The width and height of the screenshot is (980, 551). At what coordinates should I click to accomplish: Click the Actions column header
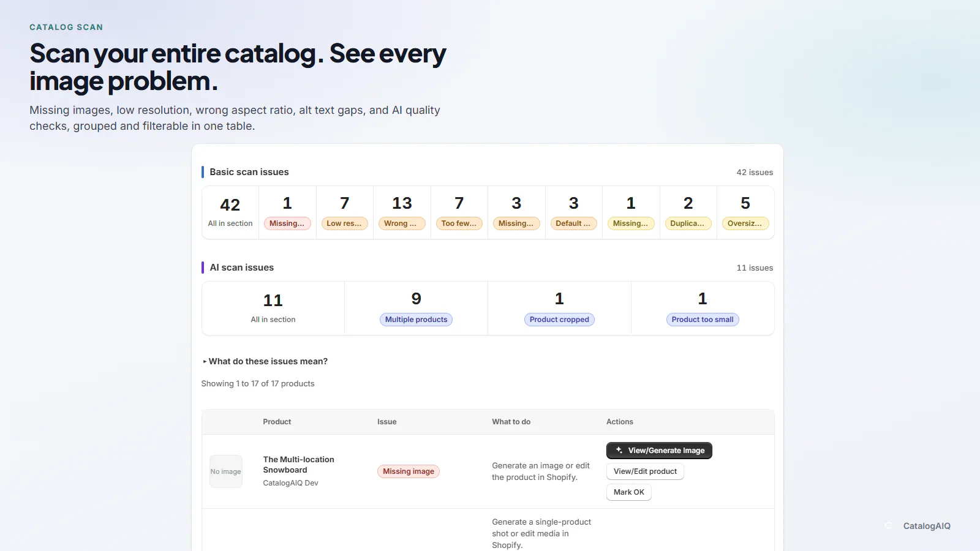pyautogui.click(x=620, y=422)
